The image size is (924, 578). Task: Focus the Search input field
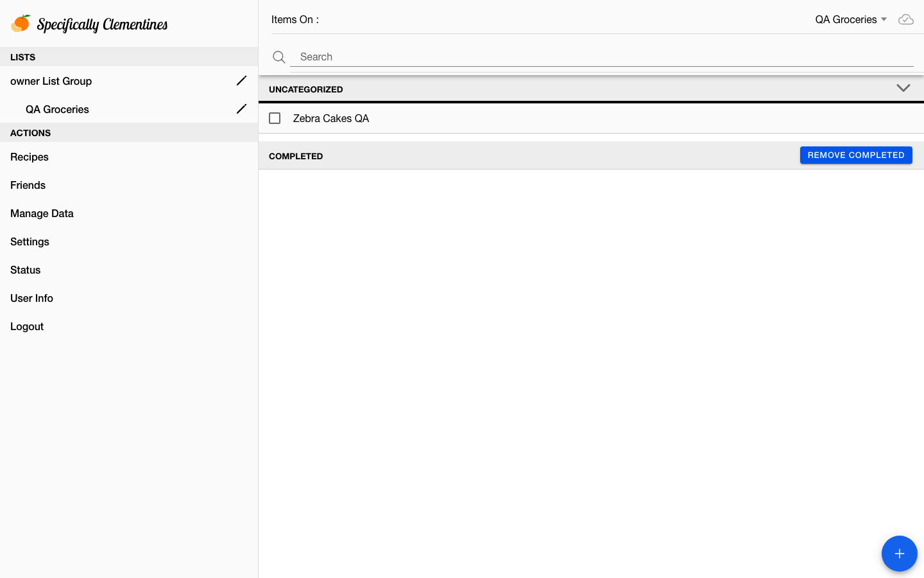[602, 57]
